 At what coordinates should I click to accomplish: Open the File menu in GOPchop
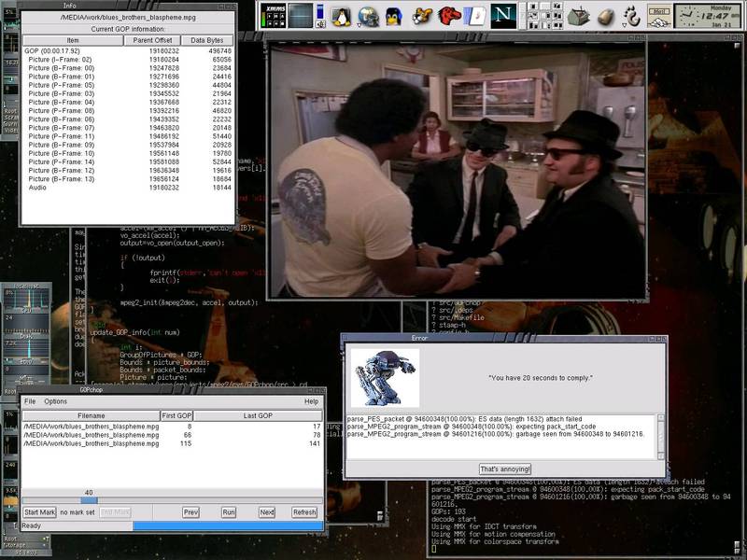point(30,401)
